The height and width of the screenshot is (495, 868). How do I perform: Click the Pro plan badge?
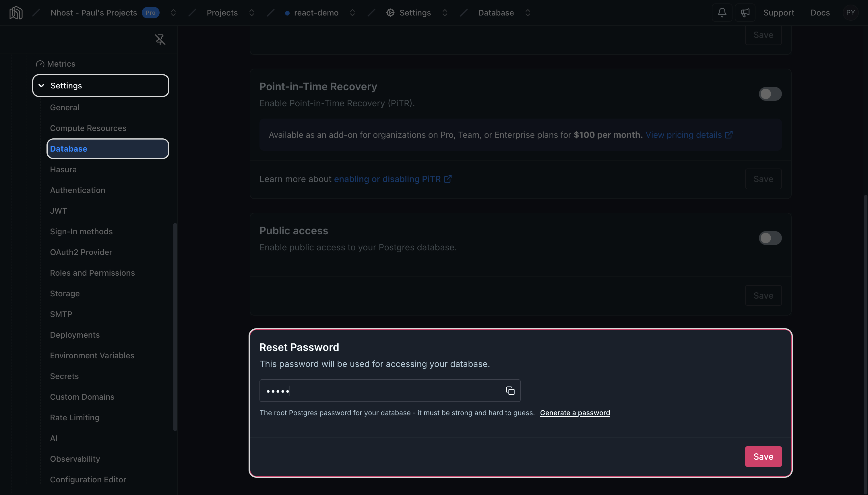(x=151, y=13)
